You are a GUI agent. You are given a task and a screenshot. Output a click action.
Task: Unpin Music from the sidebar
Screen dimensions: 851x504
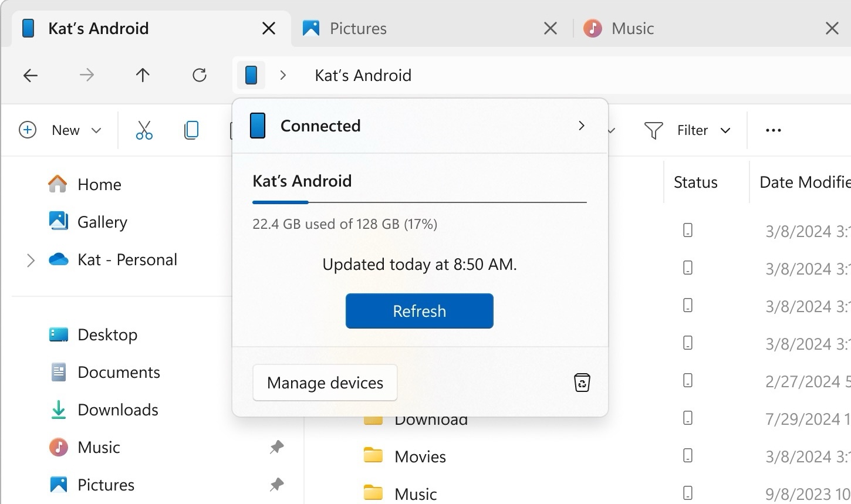276,447
